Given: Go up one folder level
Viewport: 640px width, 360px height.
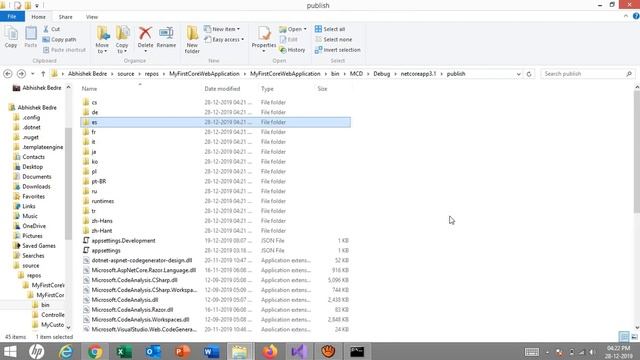Looking at the screenshot, I should [x=43, y=74].
